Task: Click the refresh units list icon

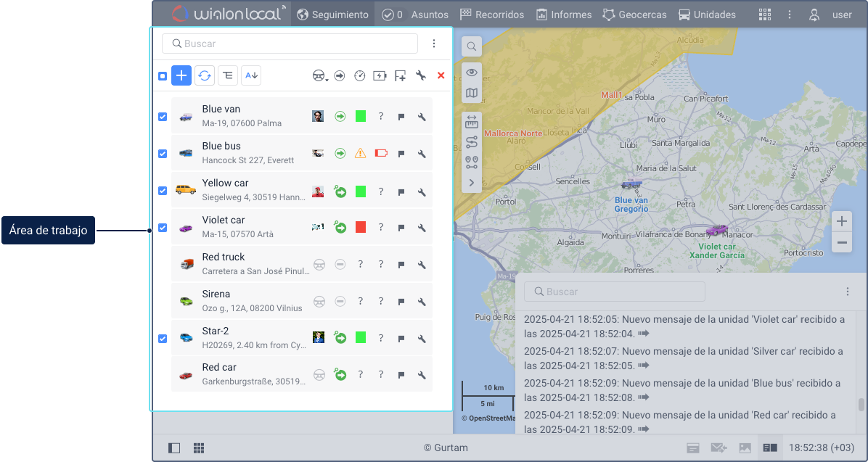Action: click(205, 76)
